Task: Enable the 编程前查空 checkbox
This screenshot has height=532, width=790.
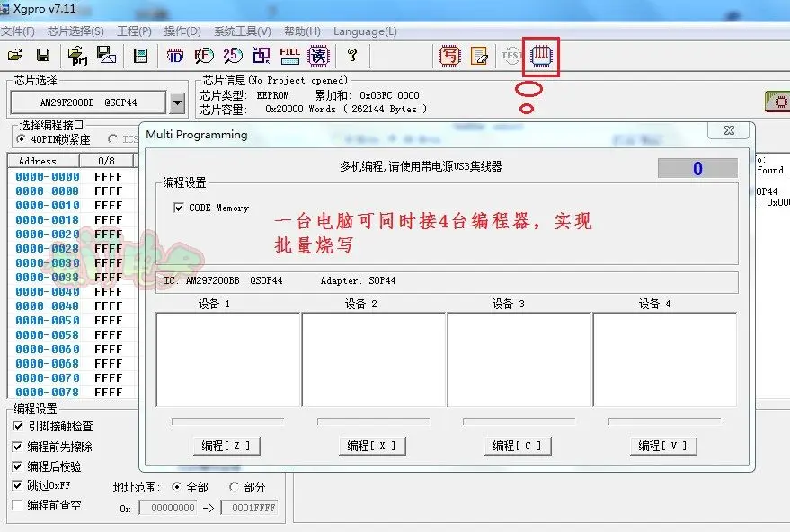Action: [18, 505]
